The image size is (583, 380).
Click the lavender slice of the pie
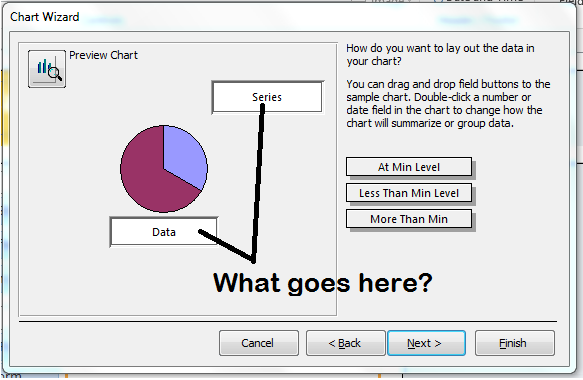(x=184, y=154)
